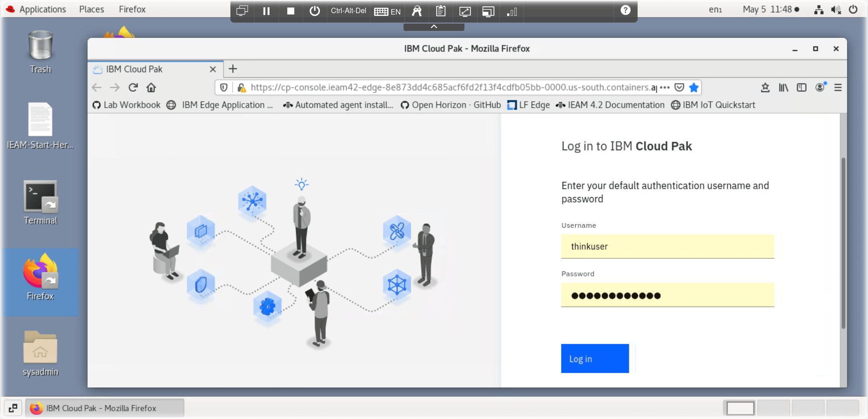Viewport: 868px width, 419px height.
Task: Click the window scaling icon in remote toolbar
Action: click(x=488, y=11)
